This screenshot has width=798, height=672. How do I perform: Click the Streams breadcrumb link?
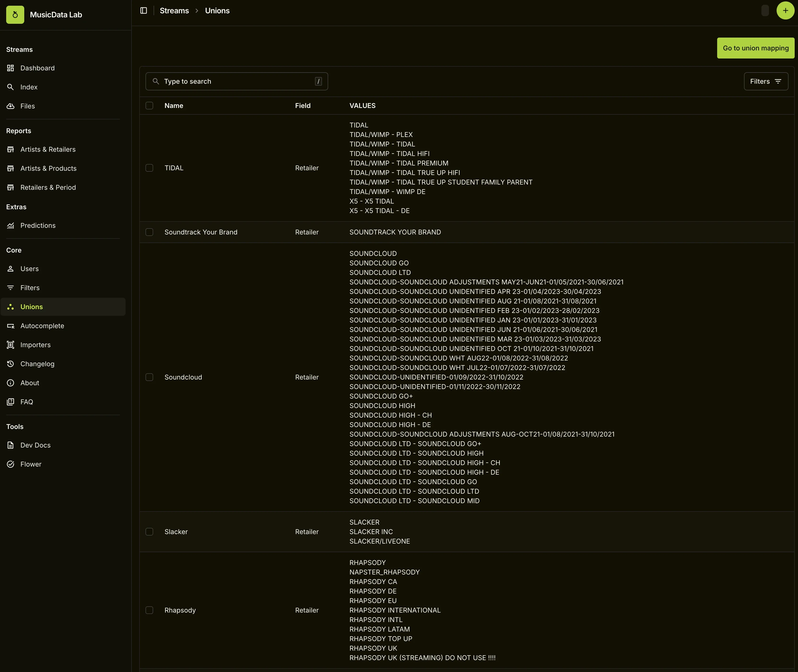[174, 11]
